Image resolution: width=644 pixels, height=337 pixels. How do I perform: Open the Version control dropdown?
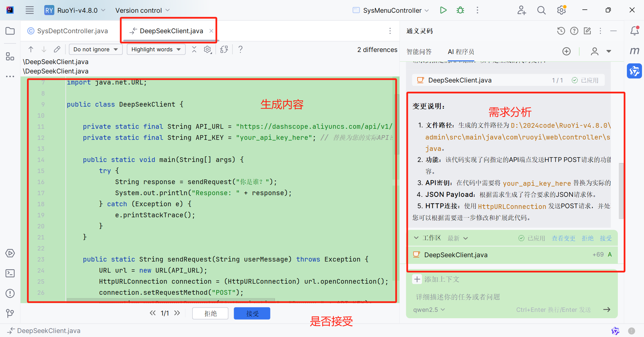pos(143,10)
